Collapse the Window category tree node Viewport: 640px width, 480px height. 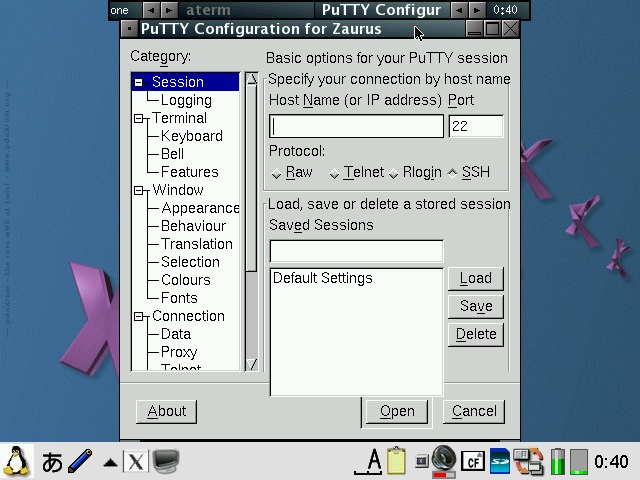139,191
